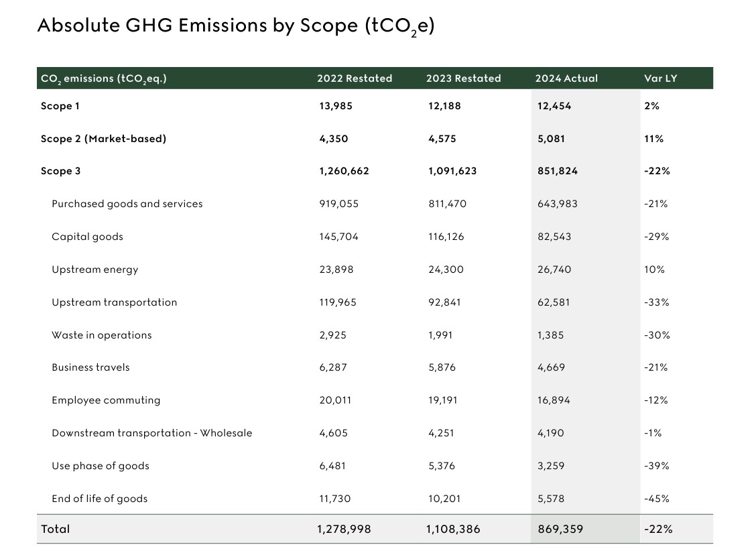Viewport: 756px width, 559px height.
Task: Select Business travels 2022 value 6,287
Action: pos(333,367)
